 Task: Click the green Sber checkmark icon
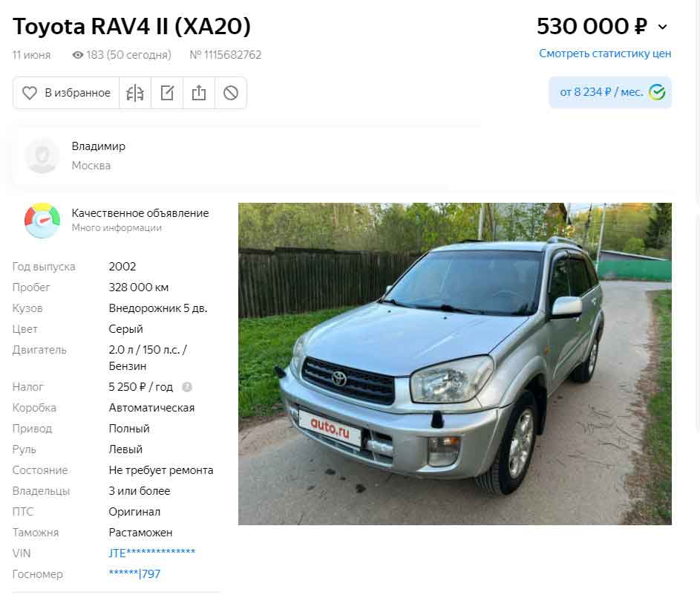point(657,93)
